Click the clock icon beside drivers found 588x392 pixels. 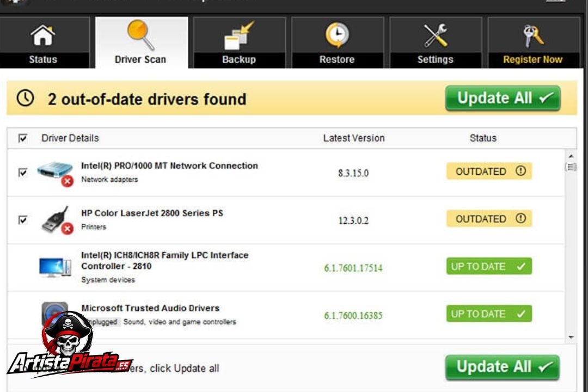click(25, 99)
